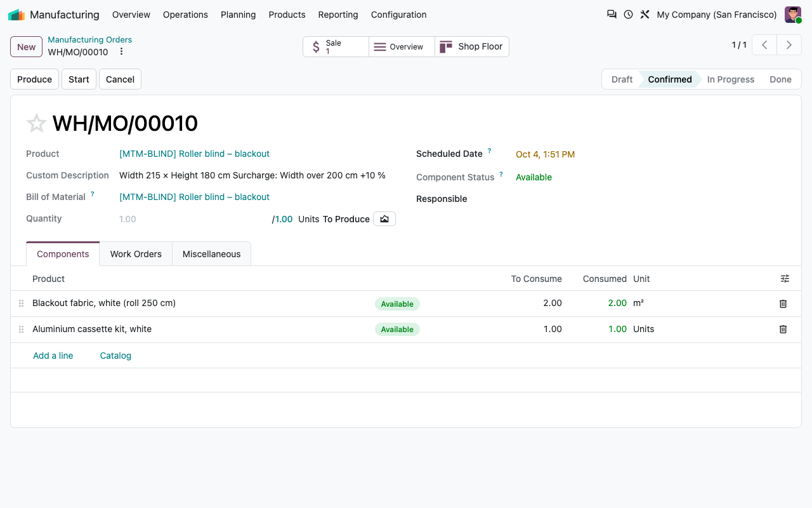Switch to the Work Orders tab

(136, 254)
